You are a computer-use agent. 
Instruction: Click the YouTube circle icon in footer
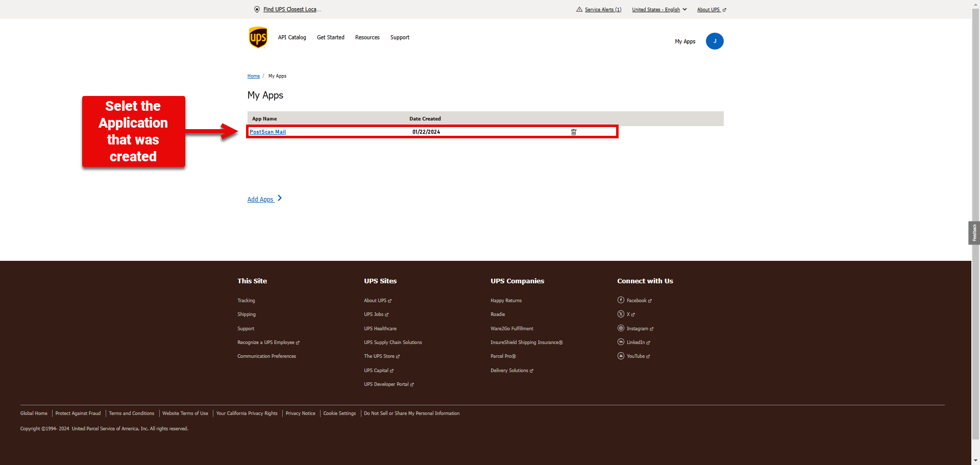point(621,356)
